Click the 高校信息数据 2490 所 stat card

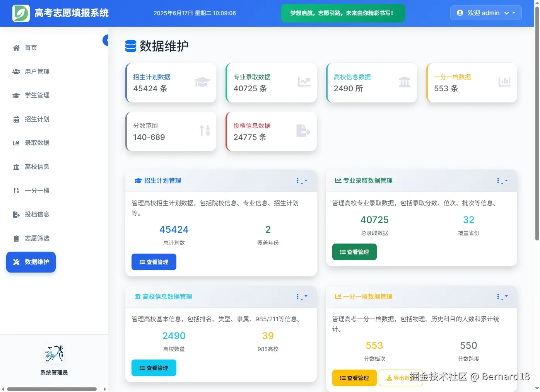[371, 83]
